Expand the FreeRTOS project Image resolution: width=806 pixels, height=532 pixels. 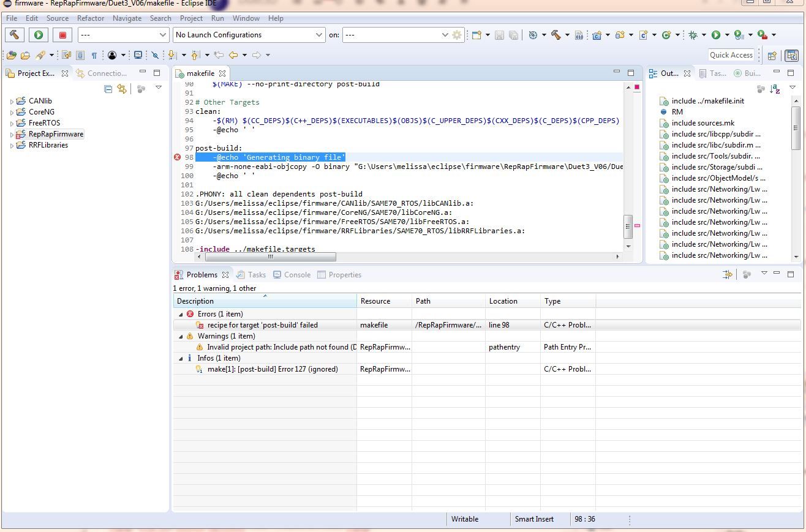click(x=12, y=124)
